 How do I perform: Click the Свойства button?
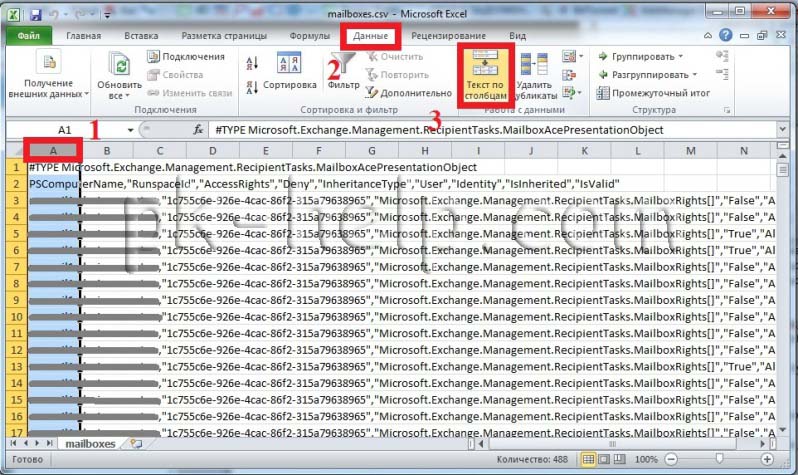[176, 75]
